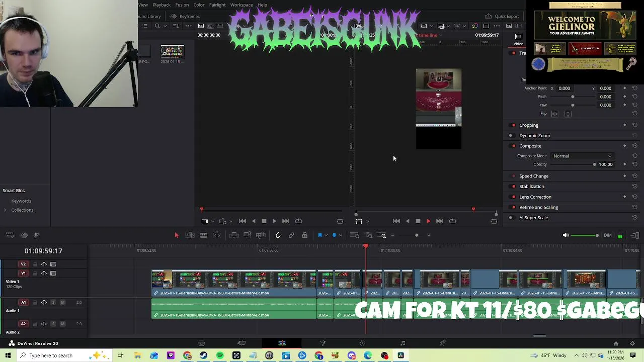The image size is (644, 362).
Task: Mute audio with the speaker icon
Action: click(x=566, y=235)
